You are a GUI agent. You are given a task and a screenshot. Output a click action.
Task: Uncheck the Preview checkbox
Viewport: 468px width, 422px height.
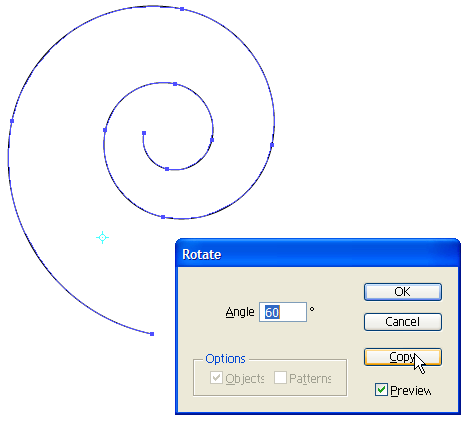pyautogui.click(x=381, y=390)
